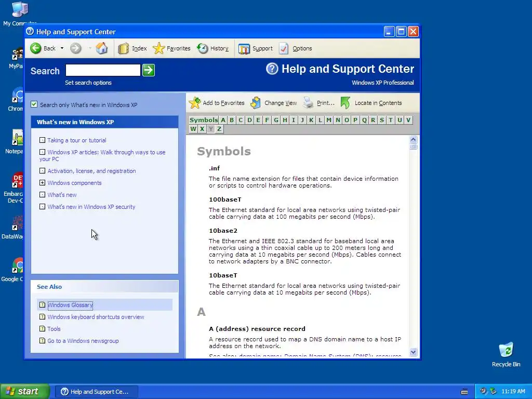Click the green search Go arrow

click(149, 70)
